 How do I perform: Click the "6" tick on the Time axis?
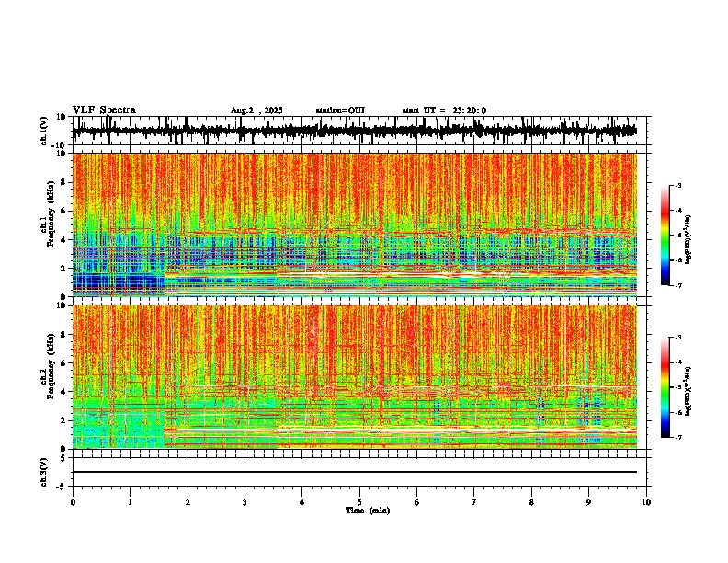[x=416, y=502]
